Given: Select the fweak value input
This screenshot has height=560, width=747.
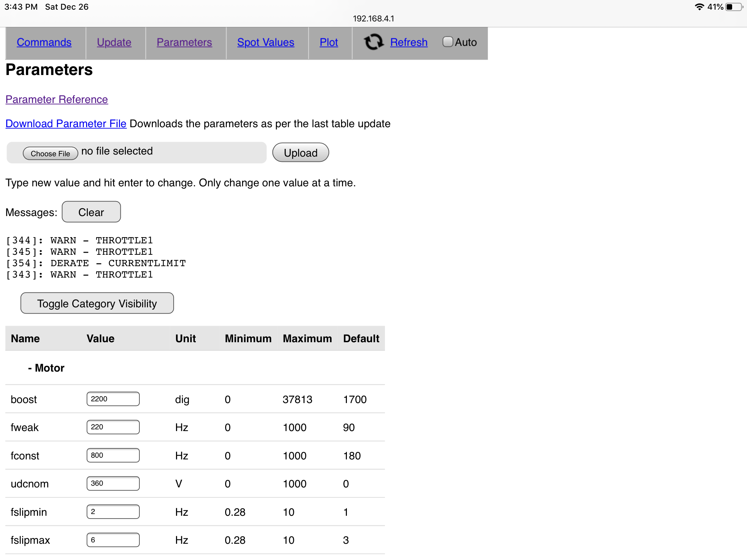Looking at the screenshot, I should click(x=113, y=427).
